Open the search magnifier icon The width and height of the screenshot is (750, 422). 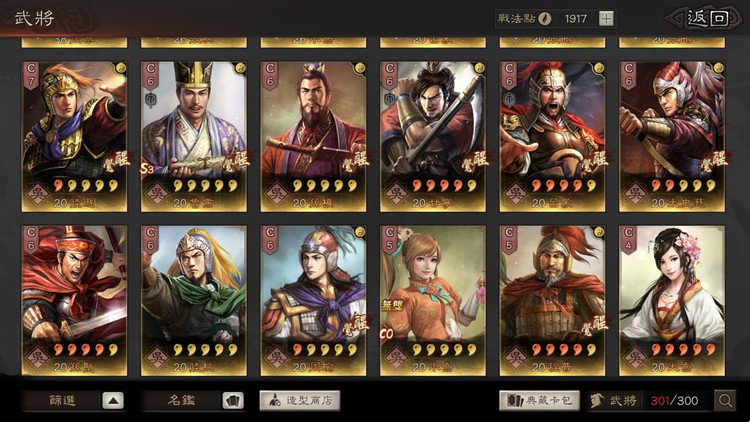pos(725,400)
